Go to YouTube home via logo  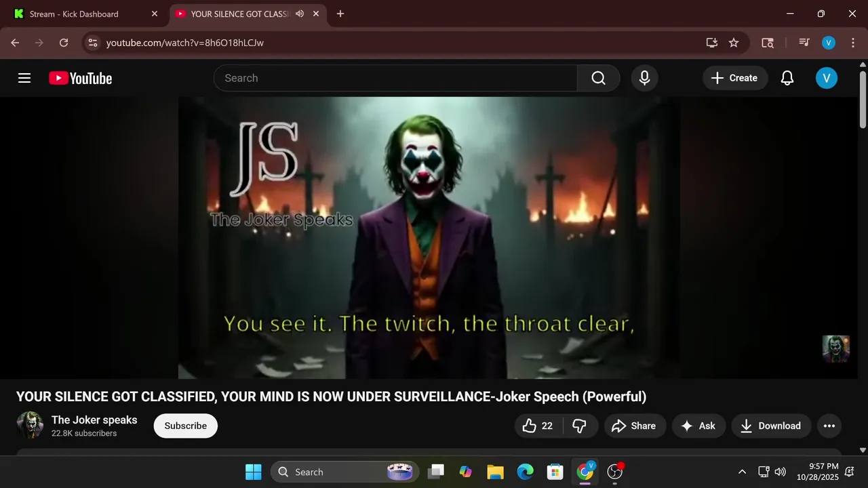tap(80, 78)
